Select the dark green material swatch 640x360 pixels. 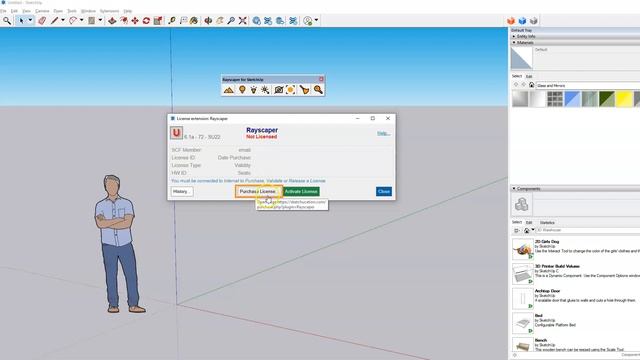coord(607,99)
